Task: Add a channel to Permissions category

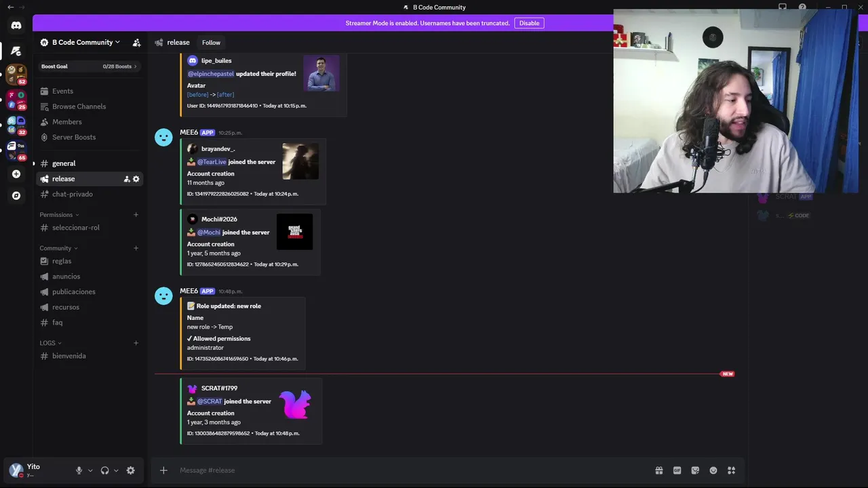Action: pos(136,215)
